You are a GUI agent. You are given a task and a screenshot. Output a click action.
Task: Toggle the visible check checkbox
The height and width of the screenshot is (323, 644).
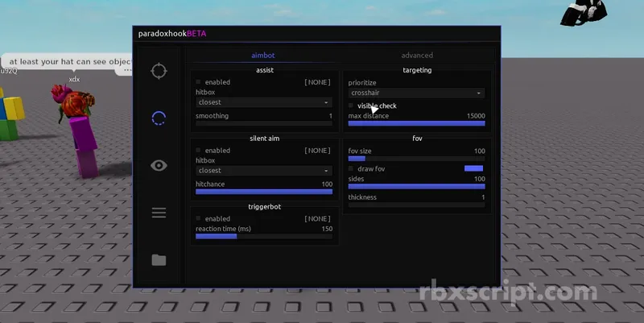coord(351,106)
